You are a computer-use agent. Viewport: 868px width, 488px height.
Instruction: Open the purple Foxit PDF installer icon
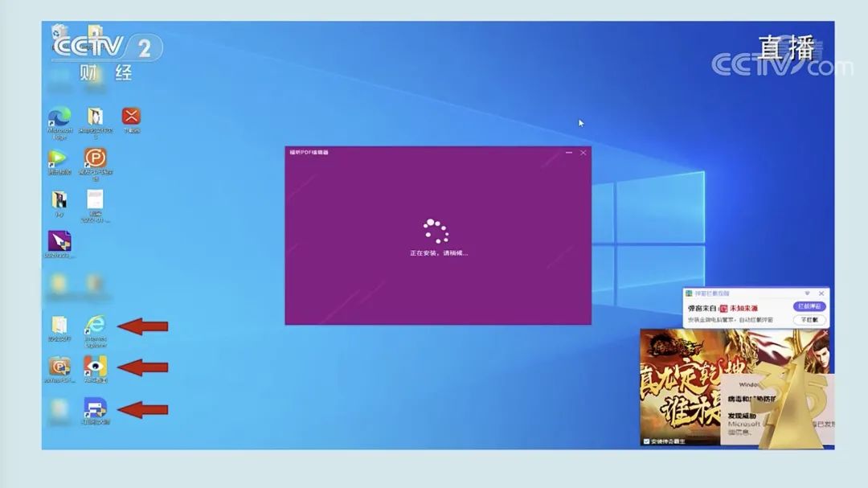[59, 241]
